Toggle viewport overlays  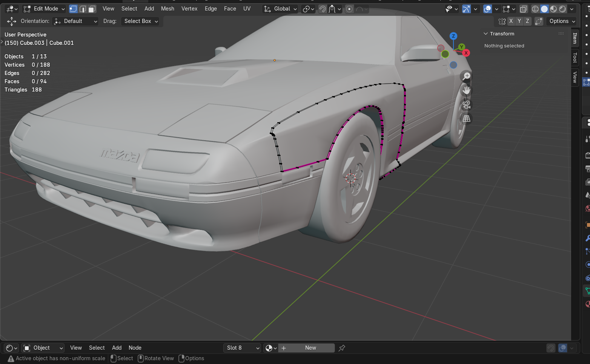[x=487, y=9]
